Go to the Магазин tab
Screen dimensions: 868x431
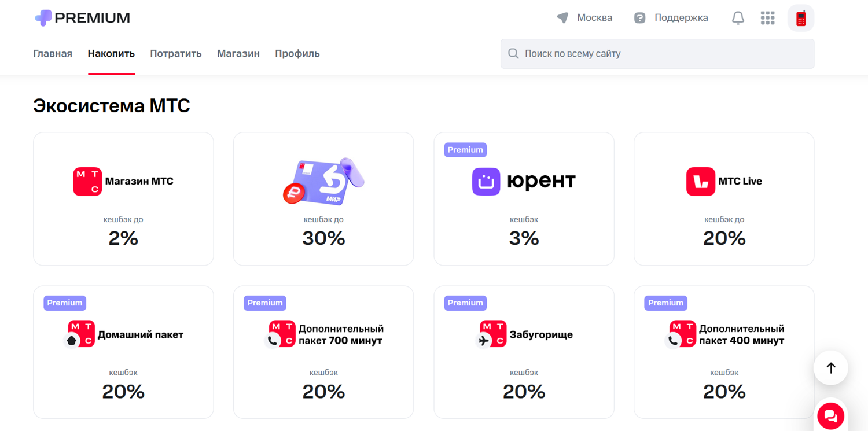point(238,54)
